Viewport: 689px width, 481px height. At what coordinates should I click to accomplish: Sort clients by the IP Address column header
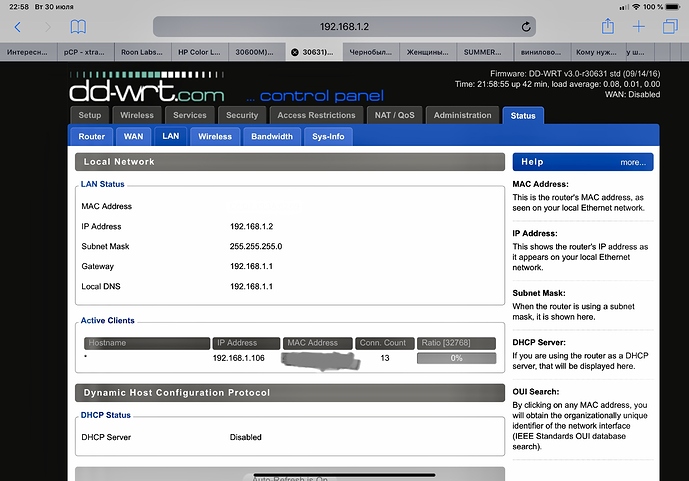point(246,343)
